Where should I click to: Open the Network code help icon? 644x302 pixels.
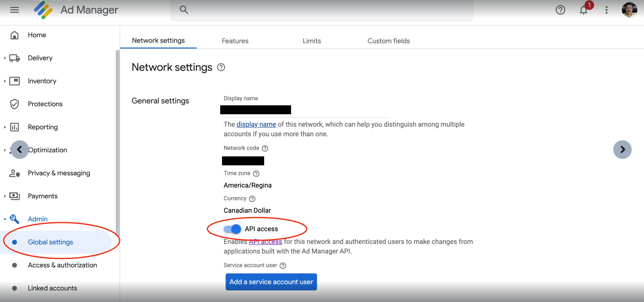(265, 148)
